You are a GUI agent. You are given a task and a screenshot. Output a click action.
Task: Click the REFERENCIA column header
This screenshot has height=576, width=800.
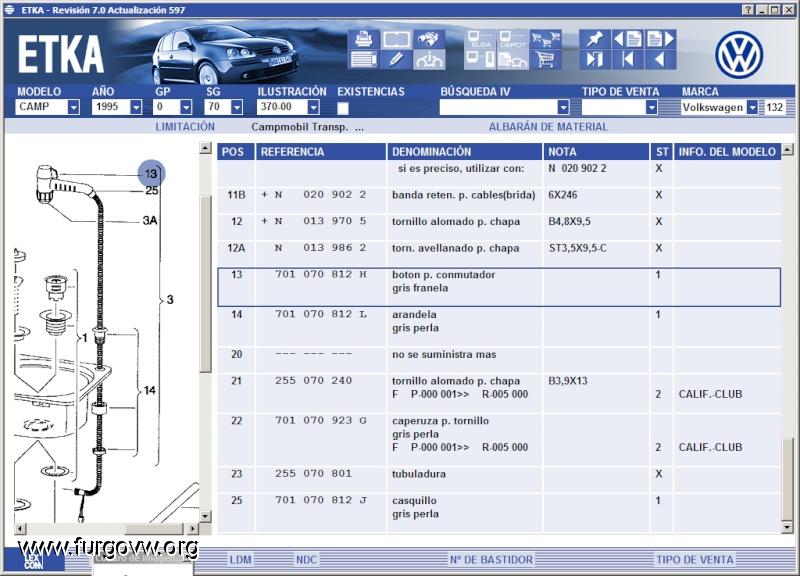(320, 152)
